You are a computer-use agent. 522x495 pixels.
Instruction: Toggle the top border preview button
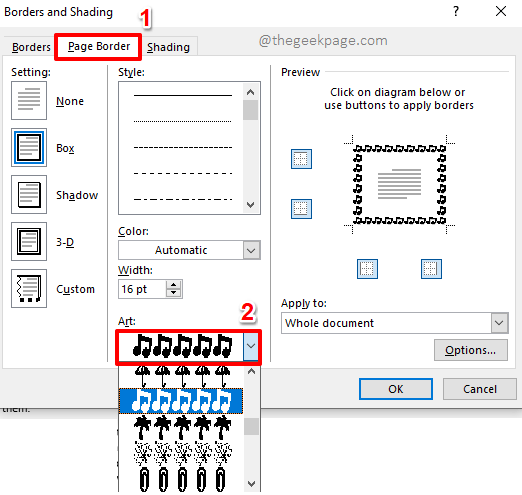click(301, 159)
